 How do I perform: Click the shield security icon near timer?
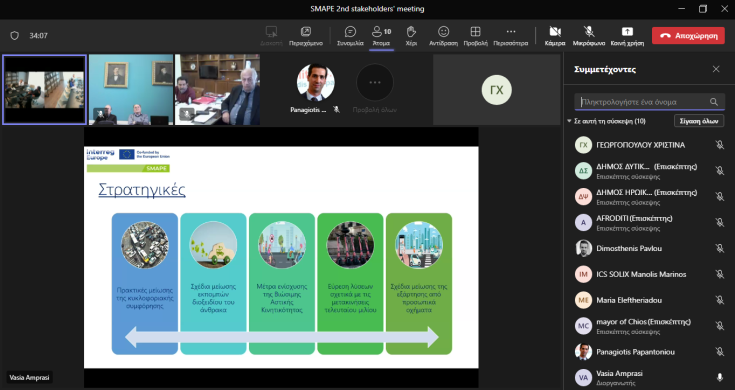tap(15, 36)
